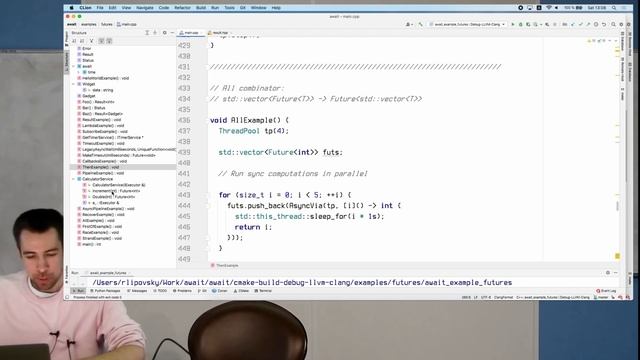Open the Tools menu

point(229,8)
